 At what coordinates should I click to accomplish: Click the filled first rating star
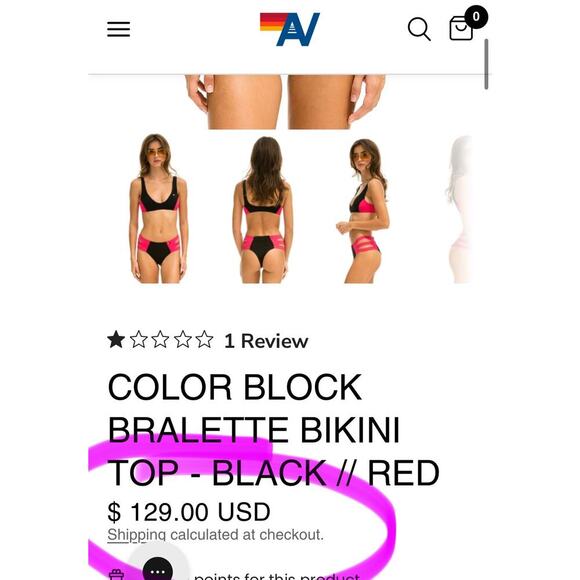click(x=116, y=340)
